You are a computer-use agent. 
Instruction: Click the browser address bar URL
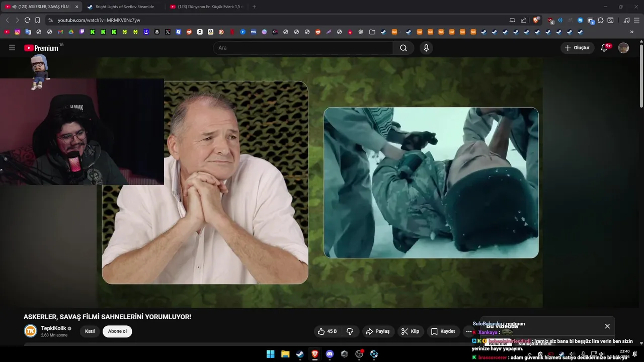pos(99,20)
